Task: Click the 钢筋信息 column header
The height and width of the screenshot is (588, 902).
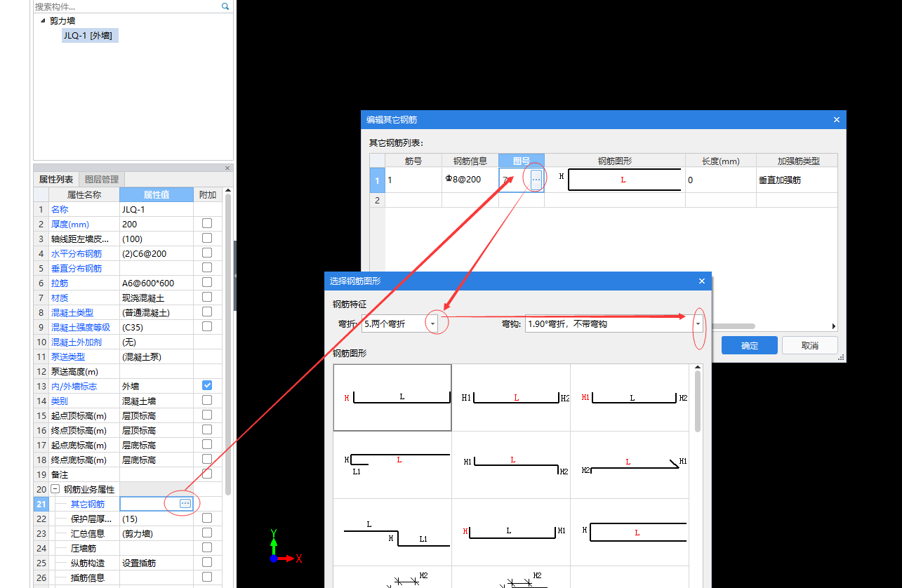Action: [x=470, y=161]
